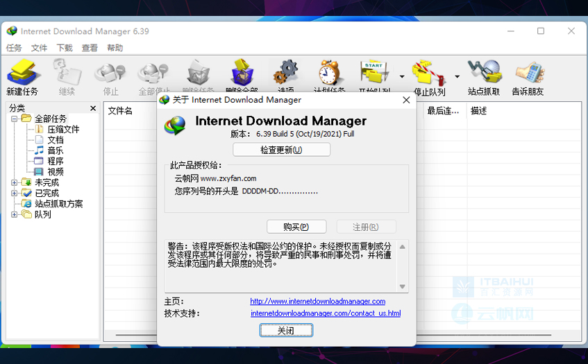The width and height of the screenshot is (588, 364).
Task: Open the 帮助 menu
Action: tap(115, 48)
